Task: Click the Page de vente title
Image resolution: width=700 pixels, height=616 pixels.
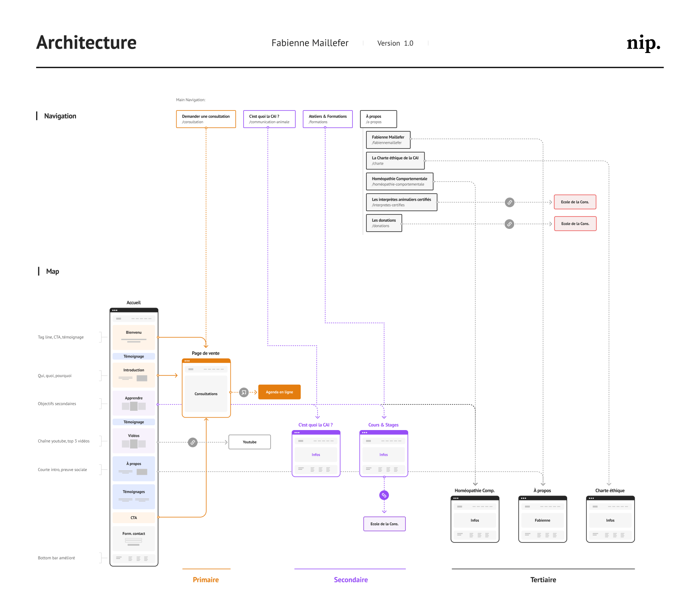Action: pos(206,353)
